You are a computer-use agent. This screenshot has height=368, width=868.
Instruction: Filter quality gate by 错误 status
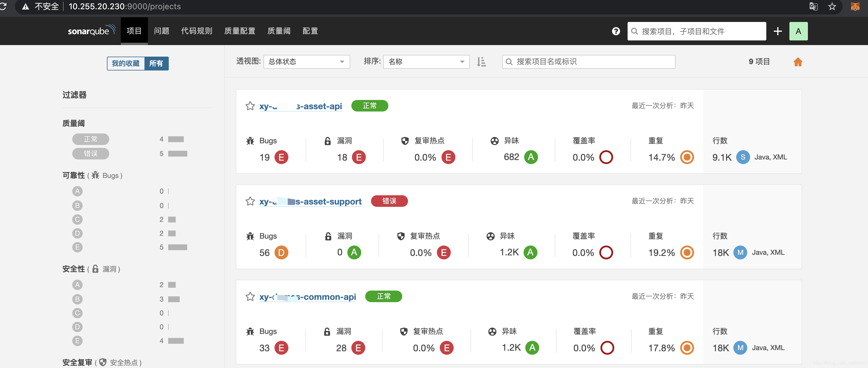91,154
